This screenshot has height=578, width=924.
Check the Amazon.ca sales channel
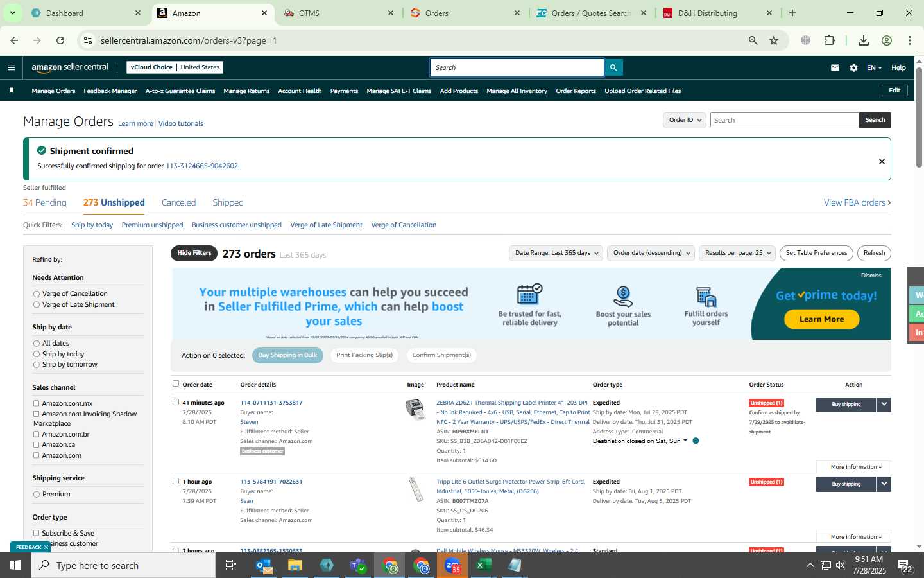(x=37, y=444)
